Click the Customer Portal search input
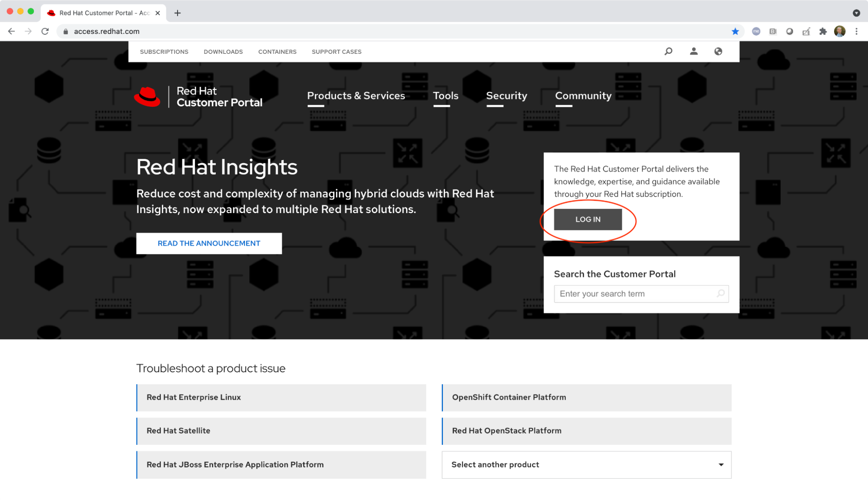The height and width of the screenshot is (500, 868). point(635,294)
